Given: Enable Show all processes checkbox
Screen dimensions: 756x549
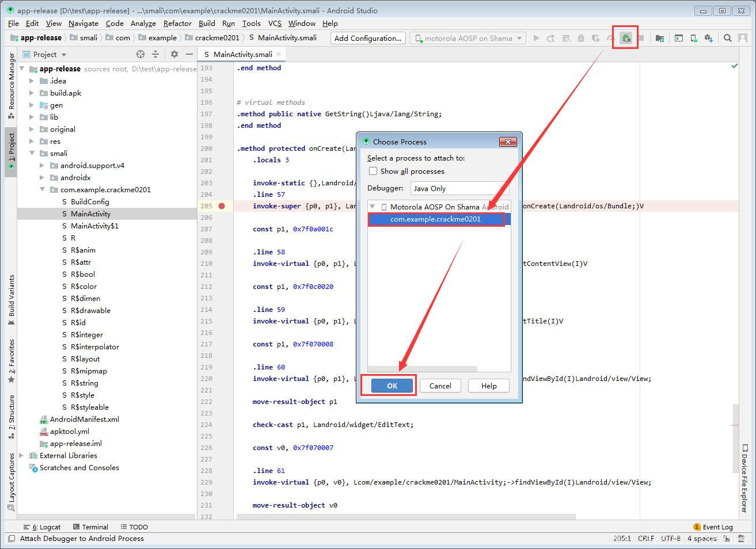Looking at the screenshot, I should tap(373, 171).
